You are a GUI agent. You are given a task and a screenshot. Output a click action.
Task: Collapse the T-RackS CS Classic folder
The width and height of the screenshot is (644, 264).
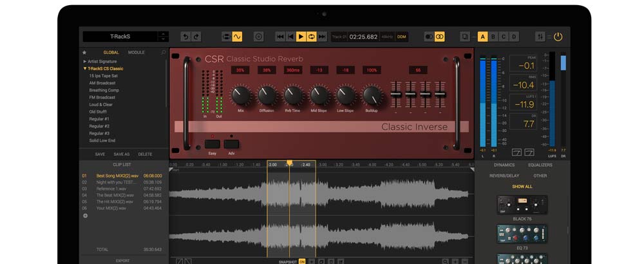tap(85, 68)
